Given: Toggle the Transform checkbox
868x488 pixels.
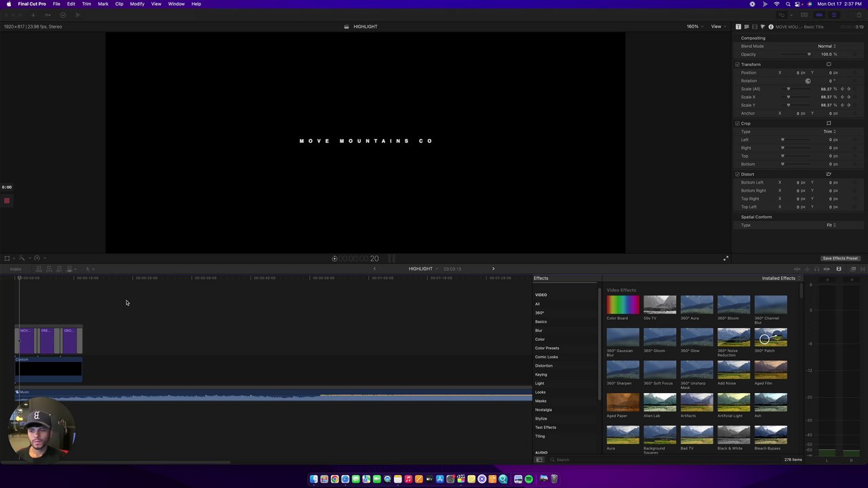Looking at the screenshot, I should pos(738,64).
